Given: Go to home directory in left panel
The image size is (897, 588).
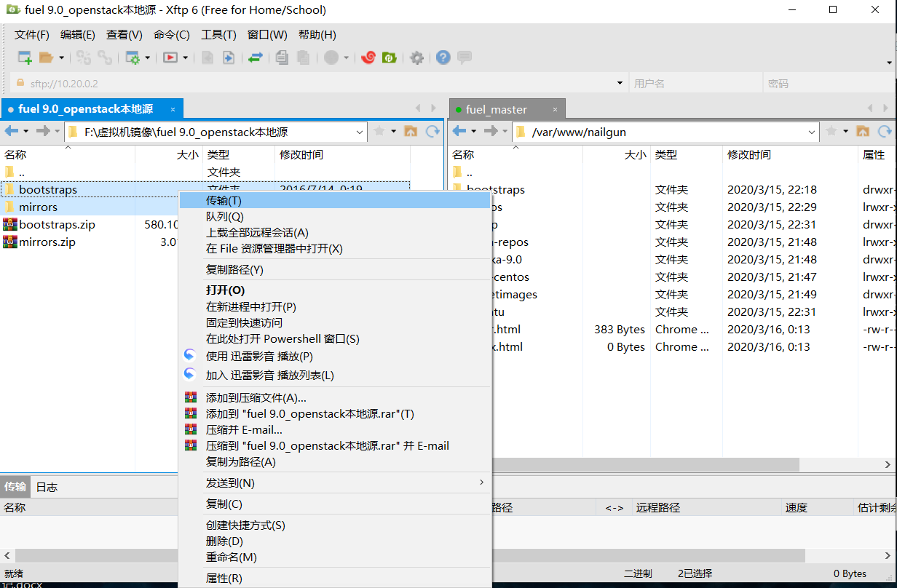Looking at the screenshot, I should point(411,132).
